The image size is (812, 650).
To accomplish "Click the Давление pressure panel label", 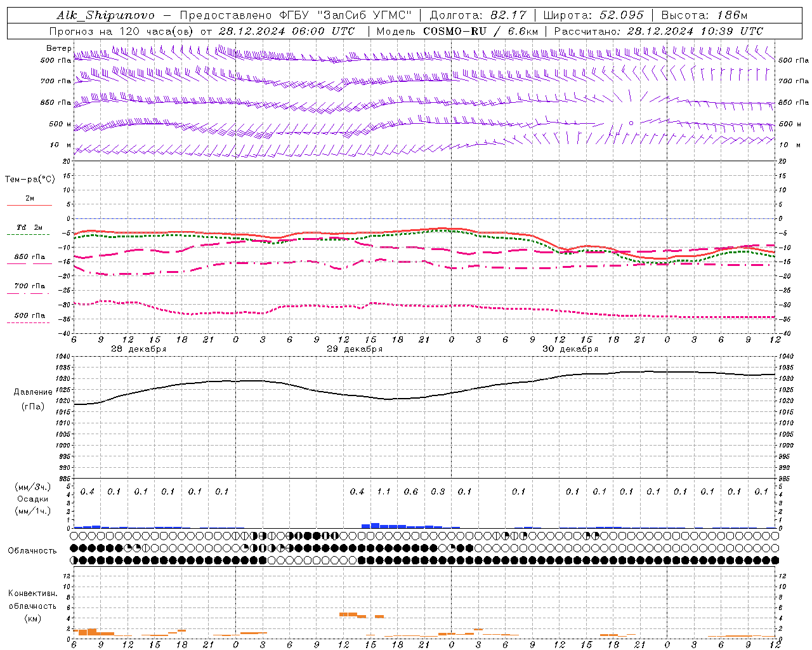I will pyautogui.click(x=33, y=392).
